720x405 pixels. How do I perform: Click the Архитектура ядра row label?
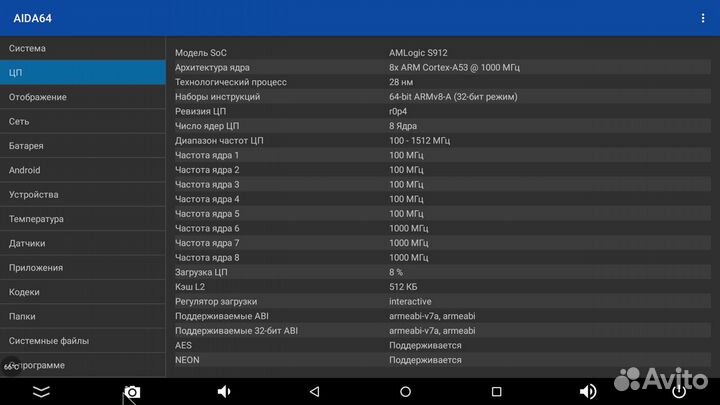[212, 68]
